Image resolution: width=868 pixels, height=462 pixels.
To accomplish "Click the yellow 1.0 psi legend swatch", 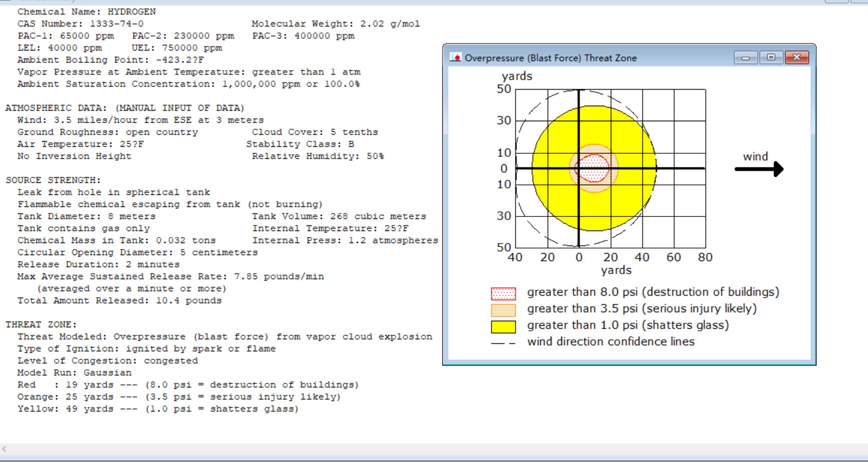I will (x=503, y=327).
